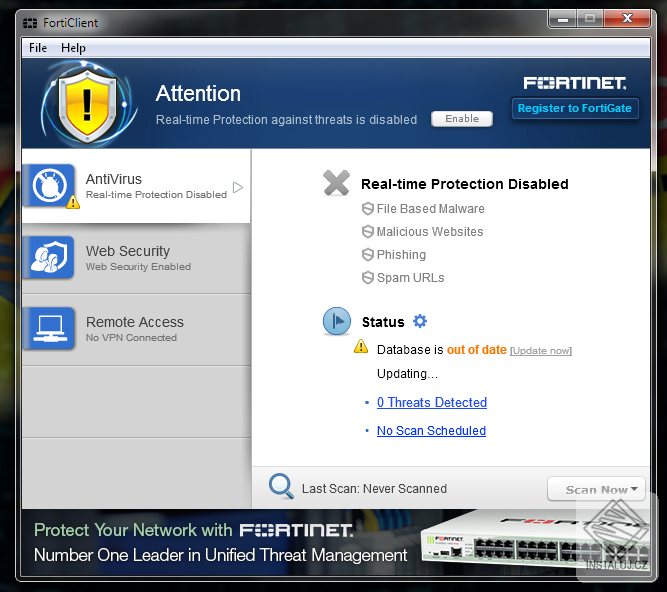Click the FortiGate device image in banner

coord(535,538)
